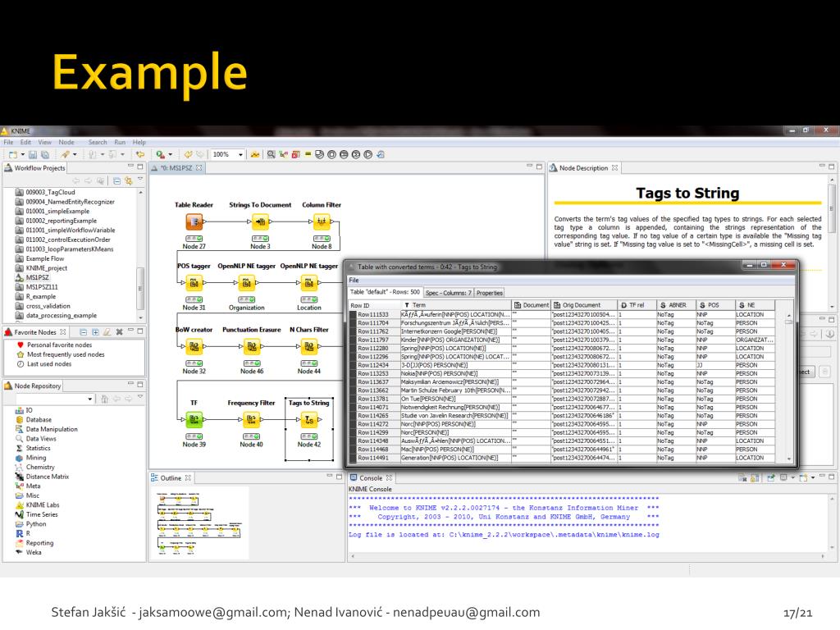Viewport: 840px width, 630px height.
Task: Select 009003_TagCloud workflow project
Action: click(x=50, y=192)
